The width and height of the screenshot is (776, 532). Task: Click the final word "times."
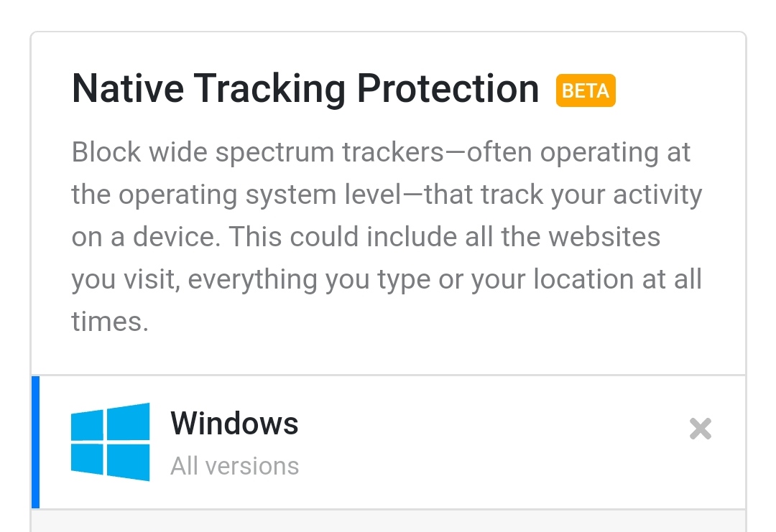(x=110, y=321)
